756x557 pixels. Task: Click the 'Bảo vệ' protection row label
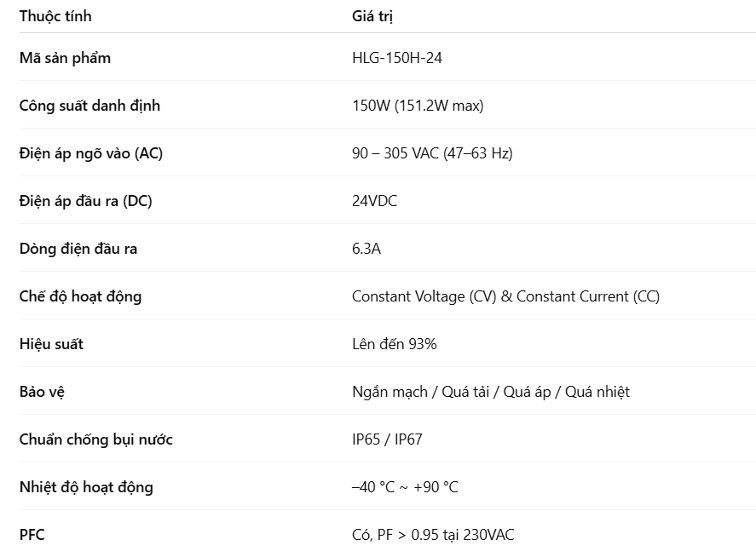pos(42,392)
